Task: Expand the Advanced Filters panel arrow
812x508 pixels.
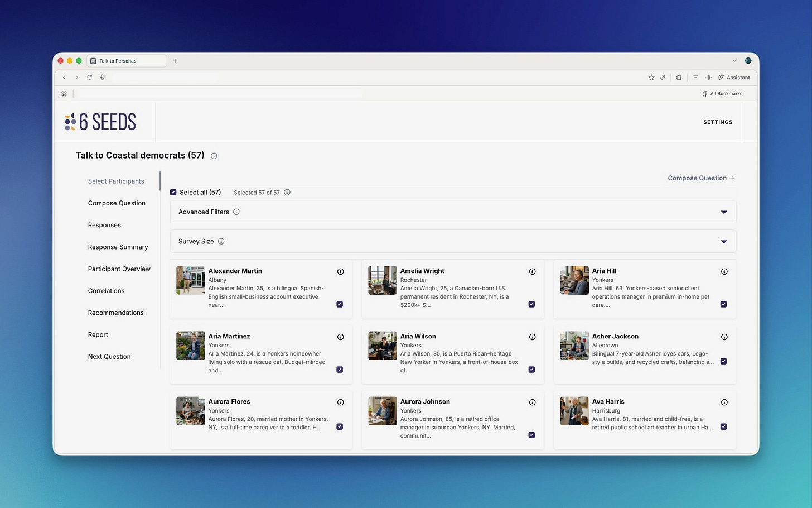Action: click(x=724, y=212)
